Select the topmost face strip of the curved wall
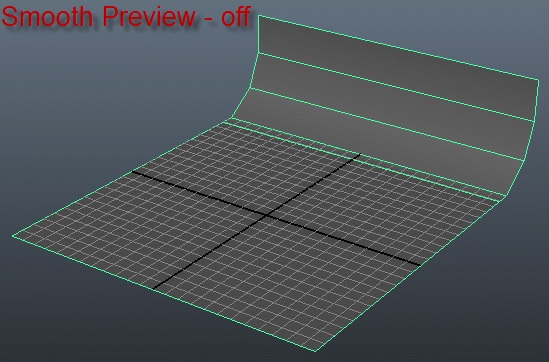549x362 pixels. point(397,67)
